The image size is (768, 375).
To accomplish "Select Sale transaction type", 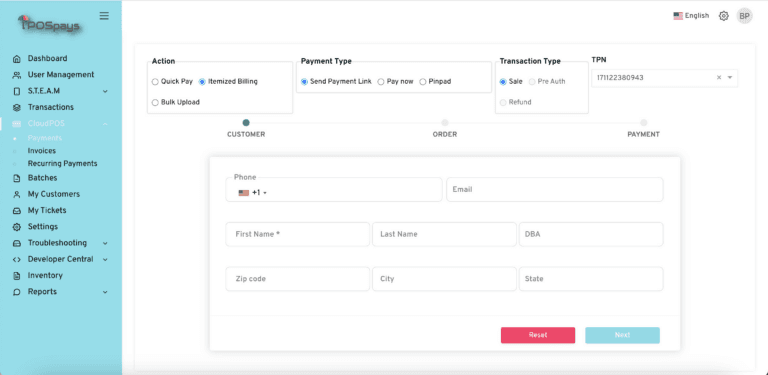I will tap(503, 82).
